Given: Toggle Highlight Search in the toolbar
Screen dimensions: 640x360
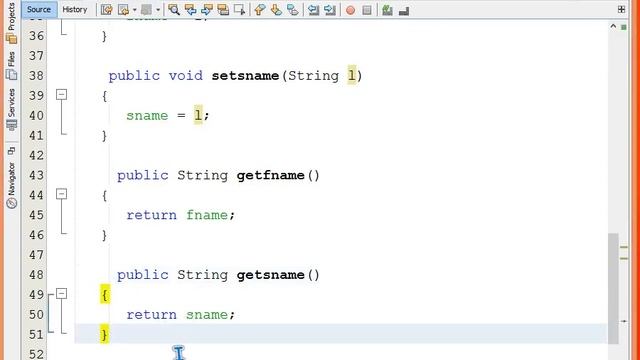Looking at the screenshot, I should (x=223, y=10).
